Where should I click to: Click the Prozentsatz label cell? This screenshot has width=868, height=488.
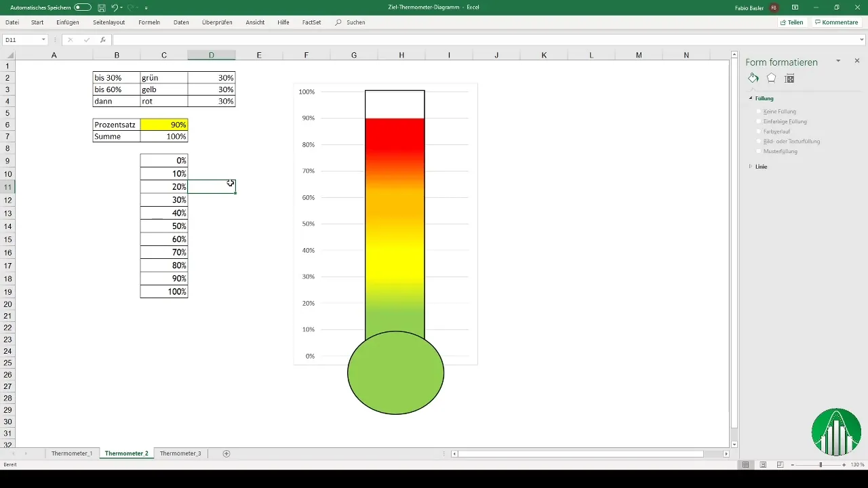click(117, 125)
